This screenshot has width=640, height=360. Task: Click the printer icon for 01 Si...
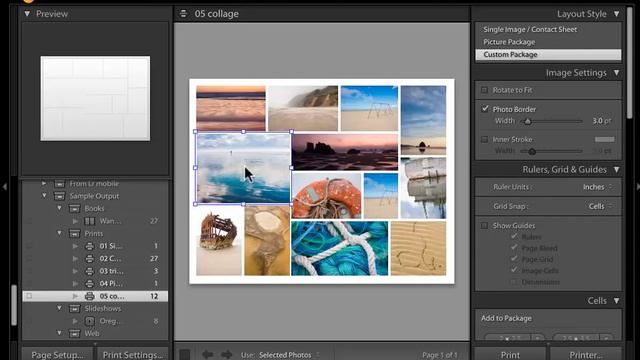tap(89, 246)
